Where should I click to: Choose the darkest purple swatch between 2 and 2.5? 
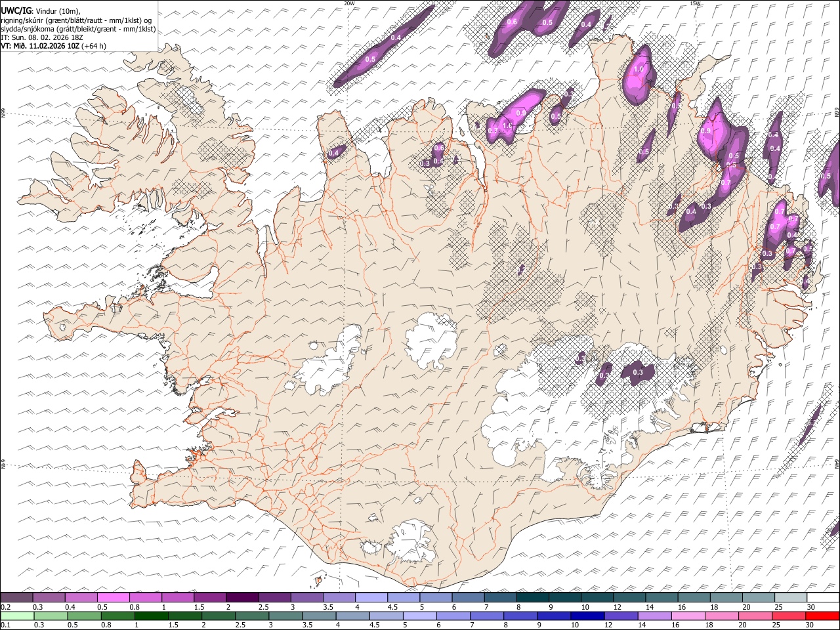(242, 597)
